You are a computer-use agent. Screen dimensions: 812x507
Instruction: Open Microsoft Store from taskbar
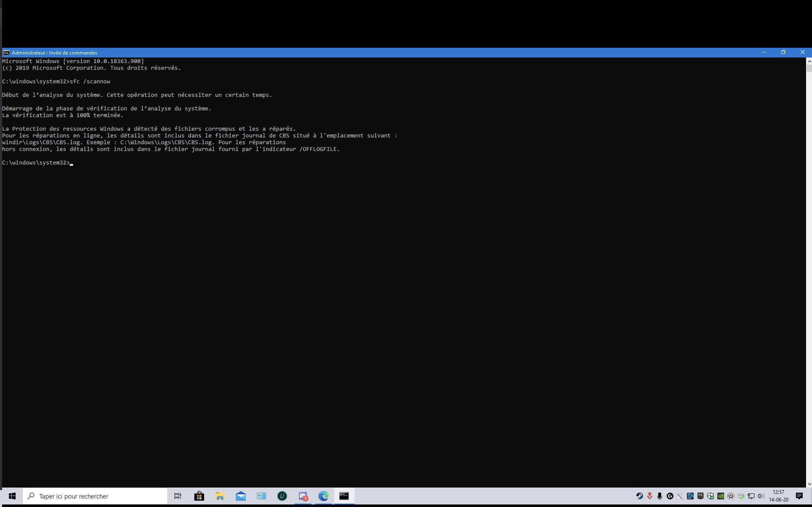(199, 496)
